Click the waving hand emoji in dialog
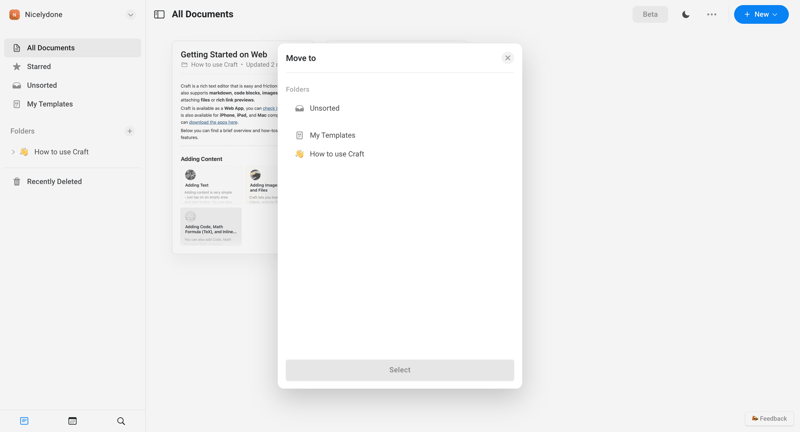Screen dimensions: 800x432 [x=299, y=154]
